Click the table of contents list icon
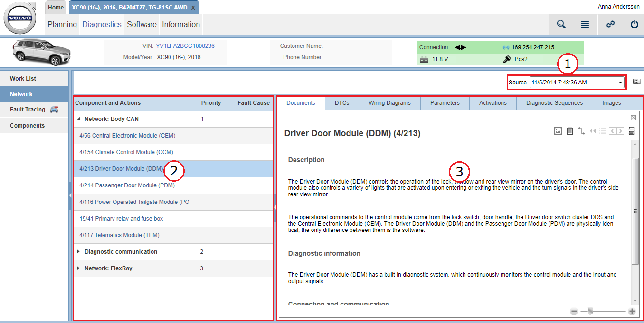Viewport: 644px width, 323px height. tap(603, 131)
